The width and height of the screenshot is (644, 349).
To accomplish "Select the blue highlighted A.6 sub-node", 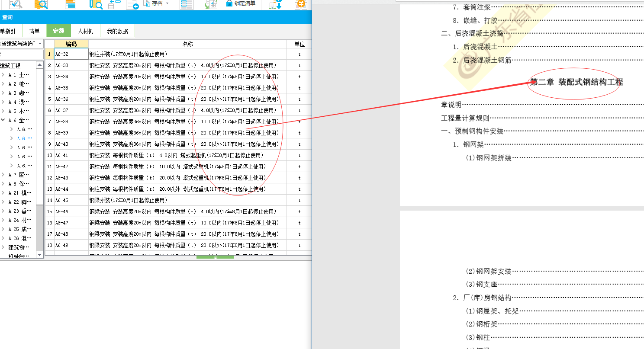I will click(x=24, y=138).
